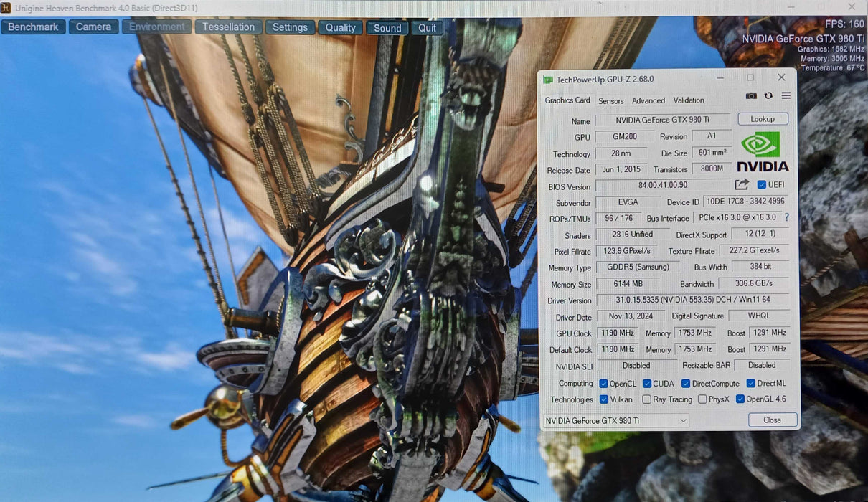Click the GPU-Z screenshot camera icon
This screenshot has height=502, width=868.
751,96
